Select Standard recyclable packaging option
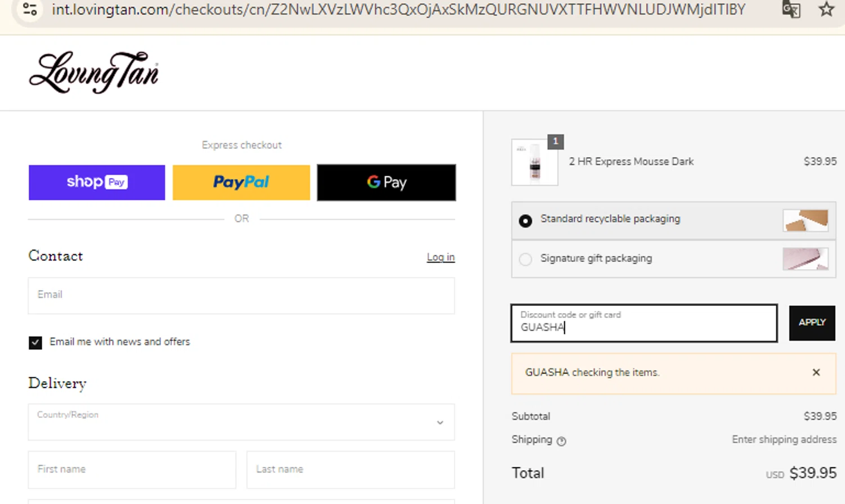The image size is (845, 504). tap(525, 221)
